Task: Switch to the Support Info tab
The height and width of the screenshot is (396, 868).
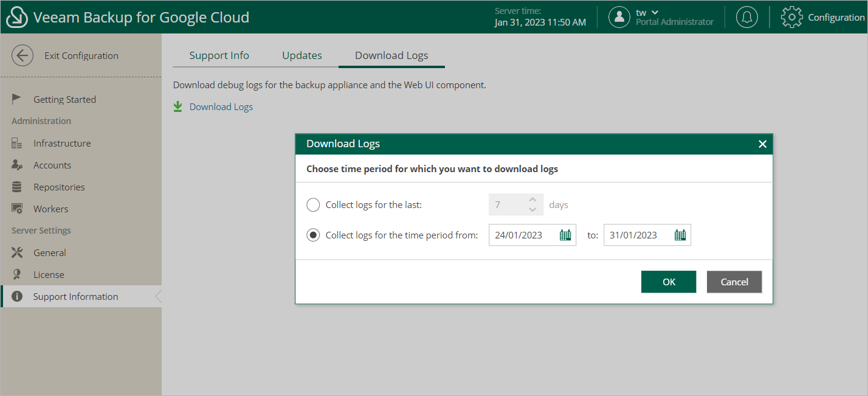Action: click(219, 55)
